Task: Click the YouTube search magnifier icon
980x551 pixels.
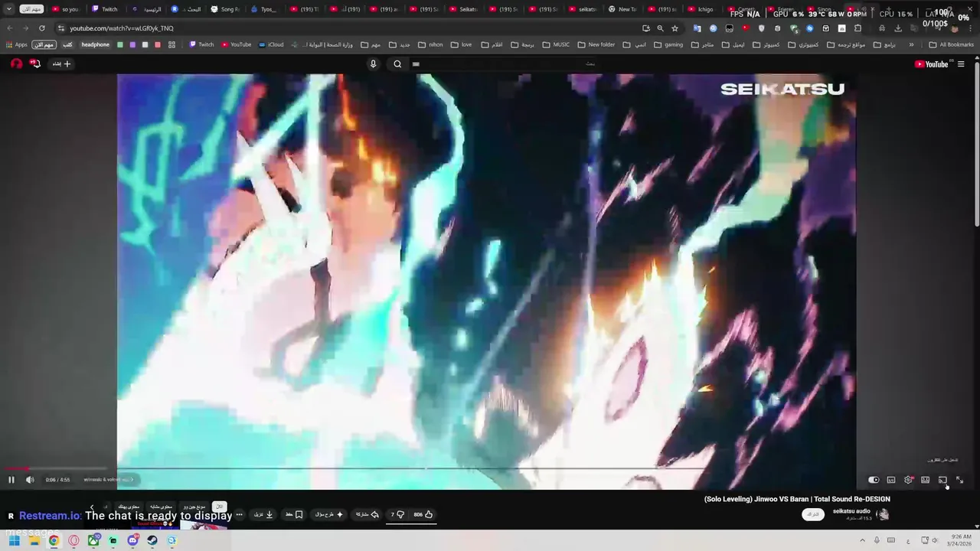Action: pos(397,64)
